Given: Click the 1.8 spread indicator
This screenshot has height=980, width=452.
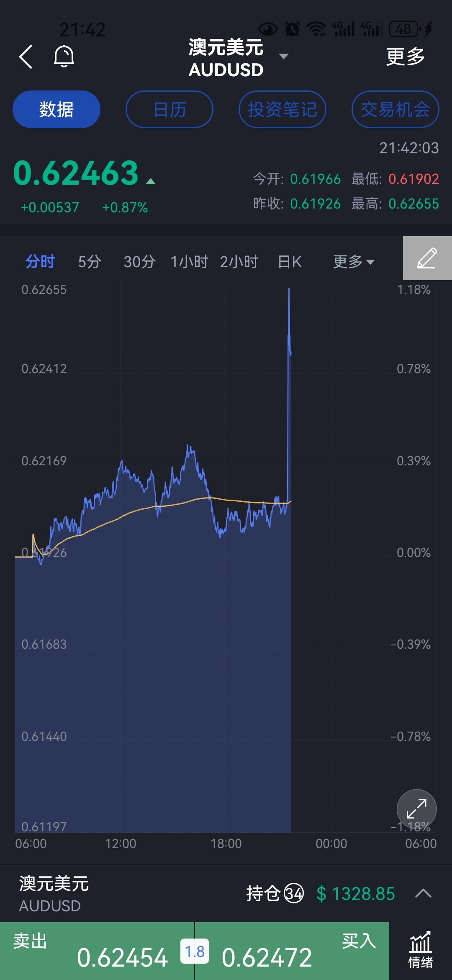Looking at the screenshot, I should coord(195,952).
